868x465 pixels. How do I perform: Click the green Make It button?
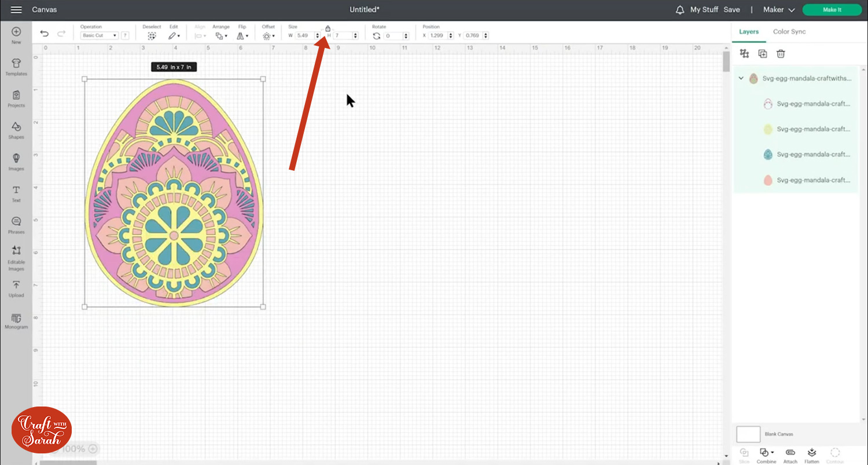click(832, 10)
